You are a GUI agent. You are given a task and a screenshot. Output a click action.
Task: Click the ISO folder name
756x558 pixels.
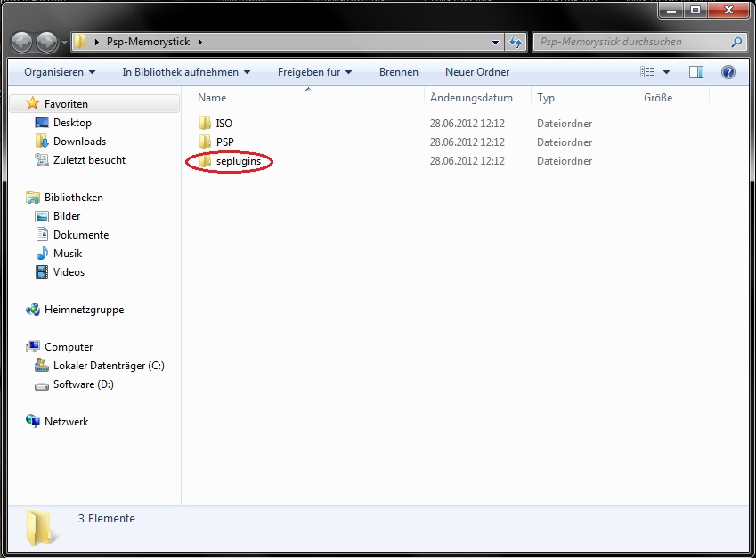point(224,124)
